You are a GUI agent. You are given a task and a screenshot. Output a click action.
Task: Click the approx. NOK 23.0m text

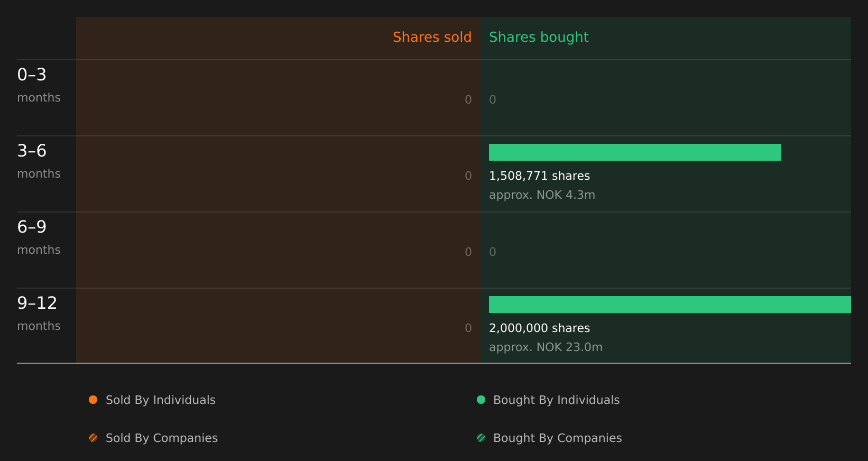pyautogui.click(x=546, y=347)
